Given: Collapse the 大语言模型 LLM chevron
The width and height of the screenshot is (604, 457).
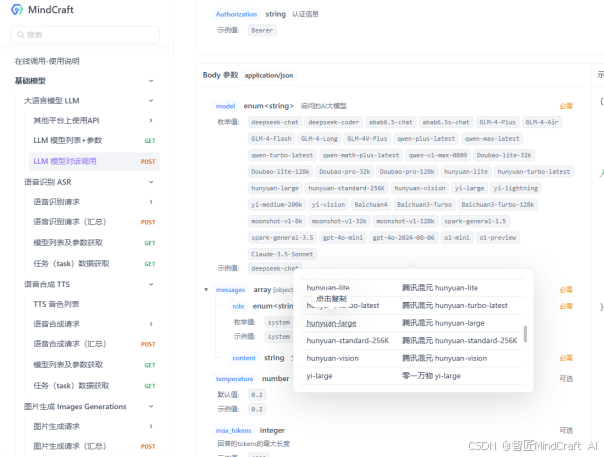Looking at the screenshot, I should tap(151, 101).
